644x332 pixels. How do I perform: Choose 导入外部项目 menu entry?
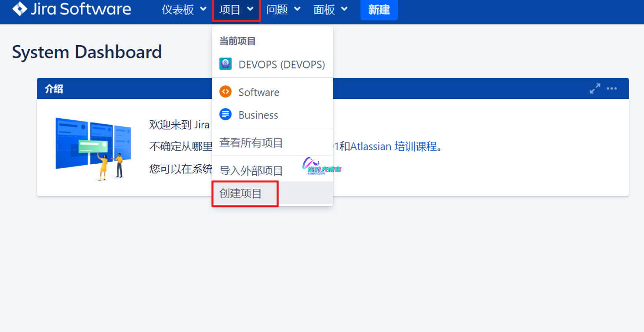(x=251, y=170)
